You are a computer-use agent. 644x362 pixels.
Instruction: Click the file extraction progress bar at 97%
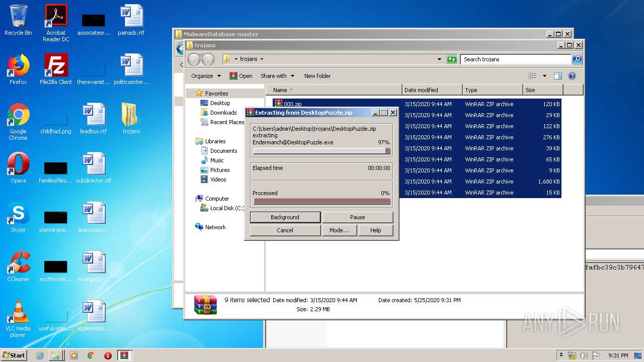(322, 151)
